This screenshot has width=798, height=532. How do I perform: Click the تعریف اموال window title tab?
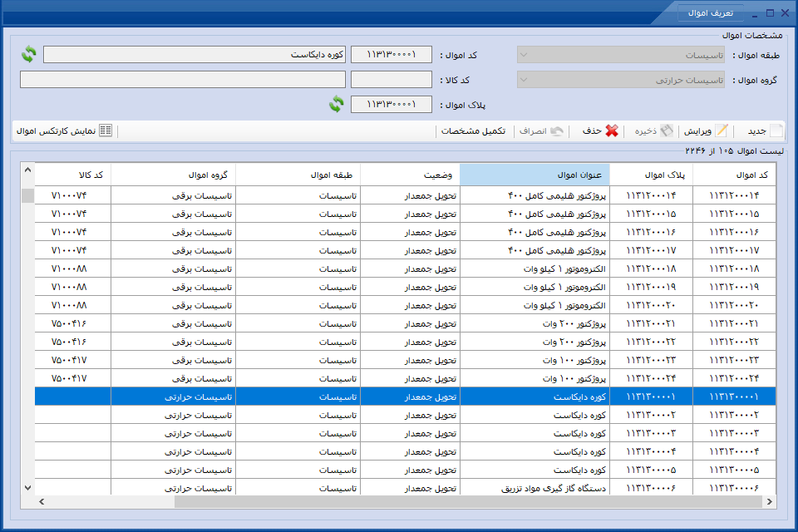(x=711, y=12)
